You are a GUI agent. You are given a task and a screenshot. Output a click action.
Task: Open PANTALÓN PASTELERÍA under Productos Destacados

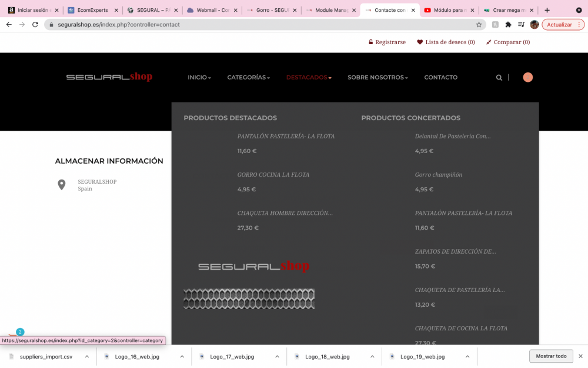point(286,137)
